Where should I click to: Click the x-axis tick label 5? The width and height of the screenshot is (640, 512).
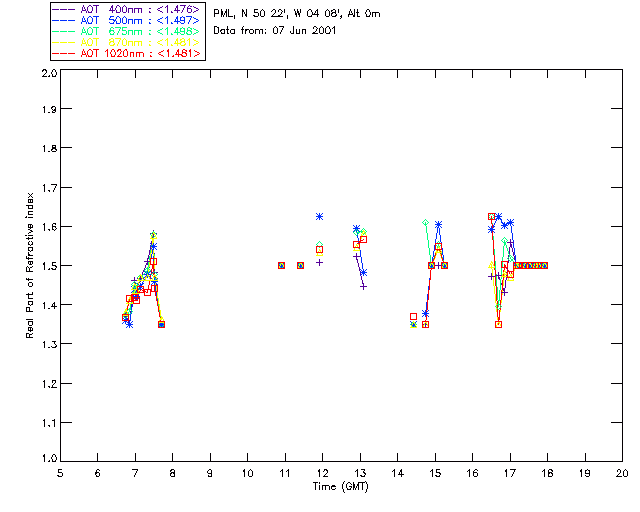(60, 473)
